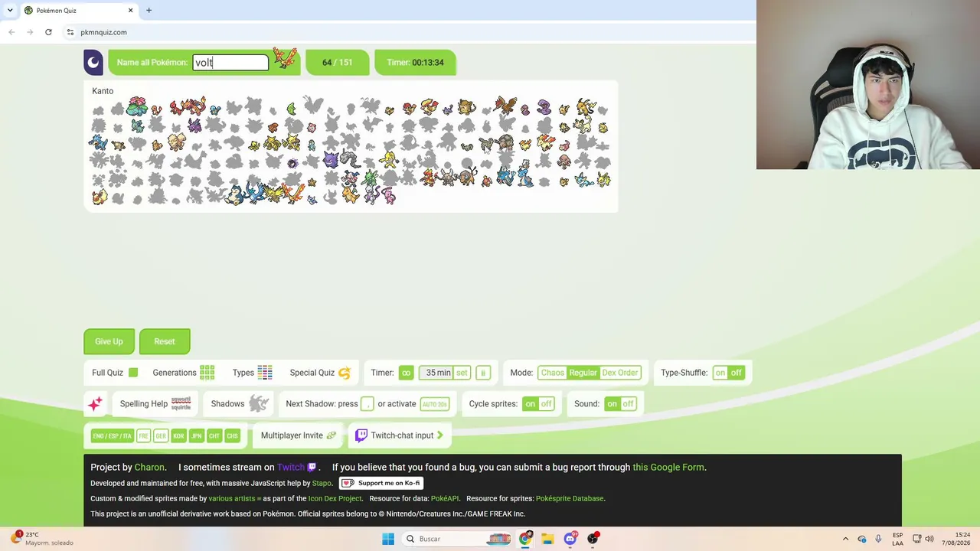Turn Cycle sprites off
The image size is (980, 551).
[x=546, y=404]
